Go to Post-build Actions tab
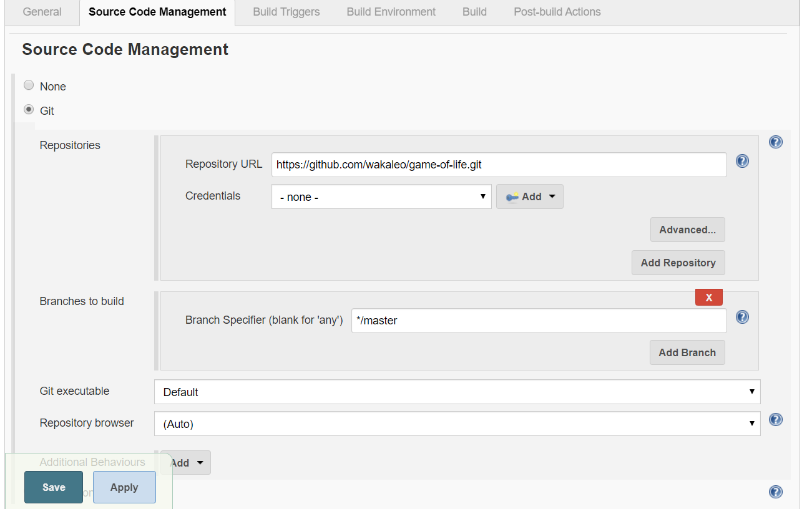812x509 pixels. 557,12
